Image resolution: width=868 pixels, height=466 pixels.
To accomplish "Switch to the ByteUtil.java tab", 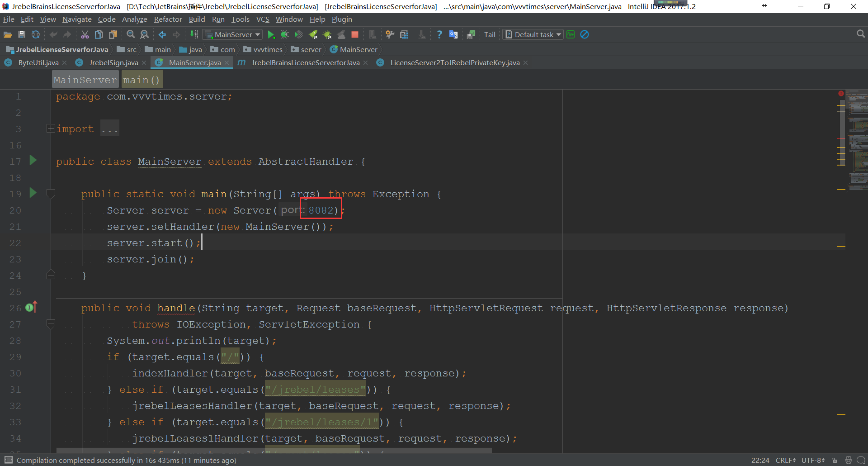I will tap(38, 63).
